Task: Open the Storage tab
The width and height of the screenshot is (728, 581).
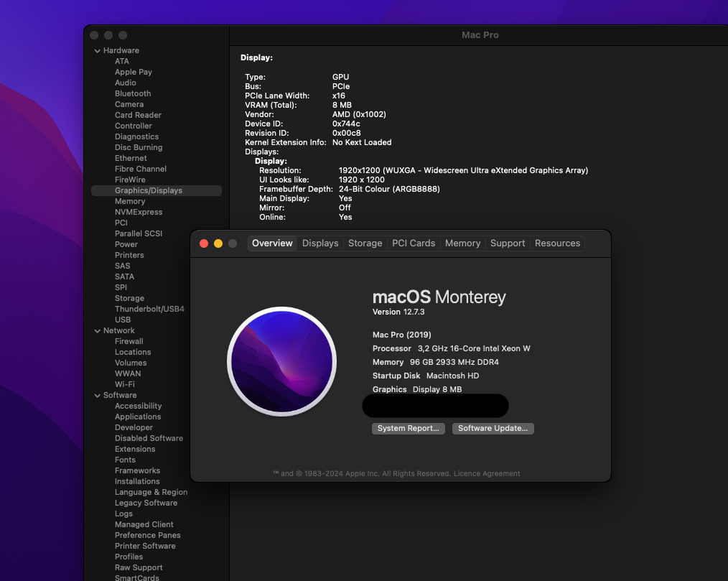Action: pos(365,243)
